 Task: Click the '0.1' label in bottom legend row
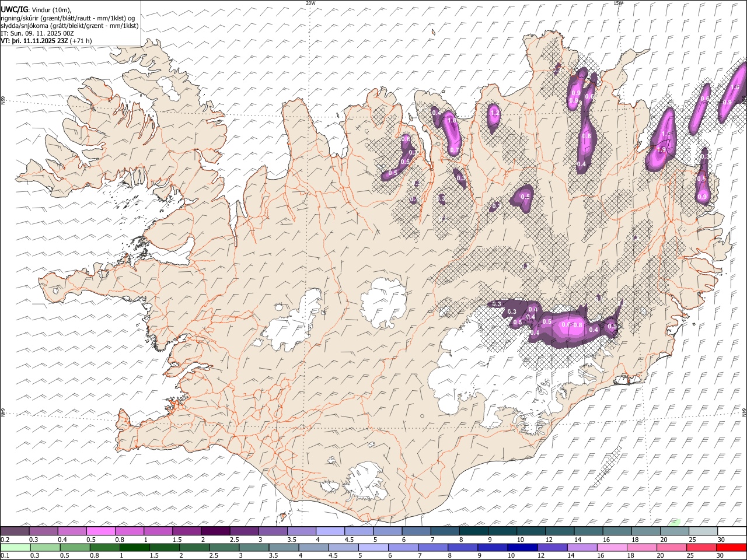click(5, 555)
